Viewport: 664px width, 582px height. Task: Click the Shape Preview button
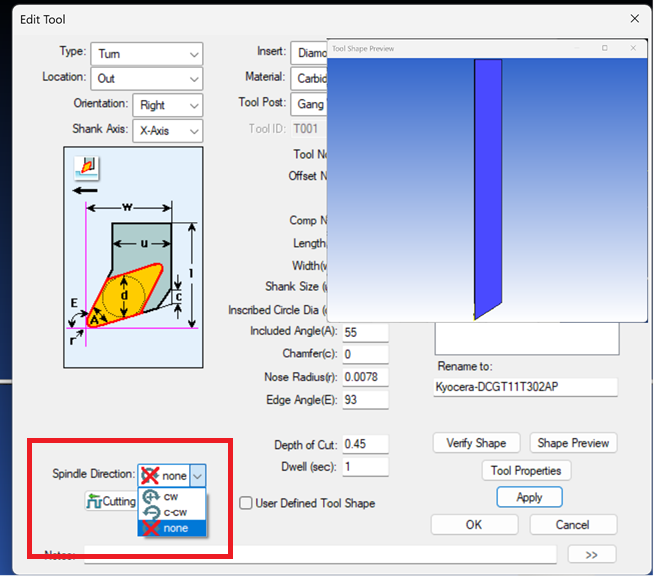tap(573, 443)
